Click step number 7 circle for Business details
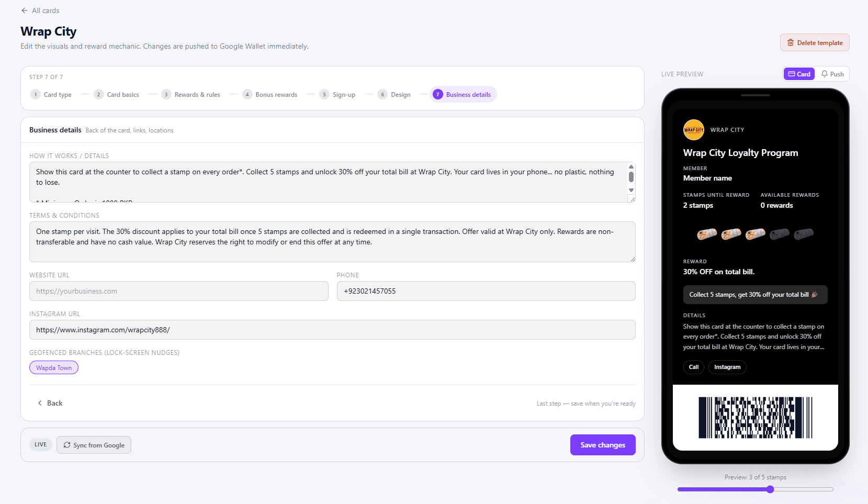Screen dimensions: 868x504 [437, 95]
